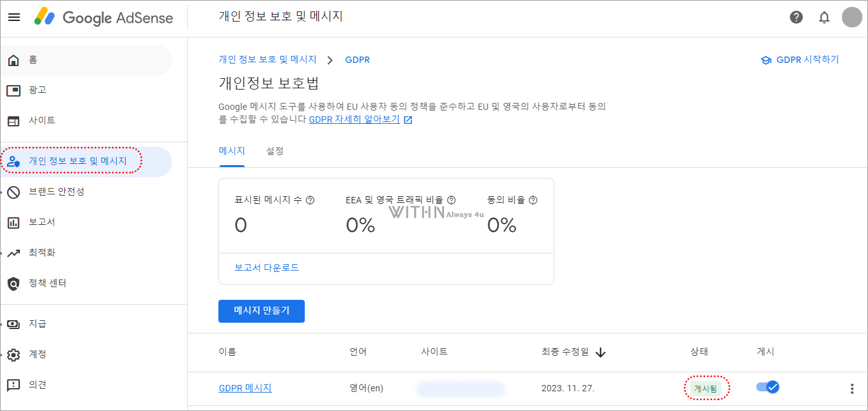868x411 pixels.
Task: Click the 메시지 만들기 button
Action: (262, 311)
